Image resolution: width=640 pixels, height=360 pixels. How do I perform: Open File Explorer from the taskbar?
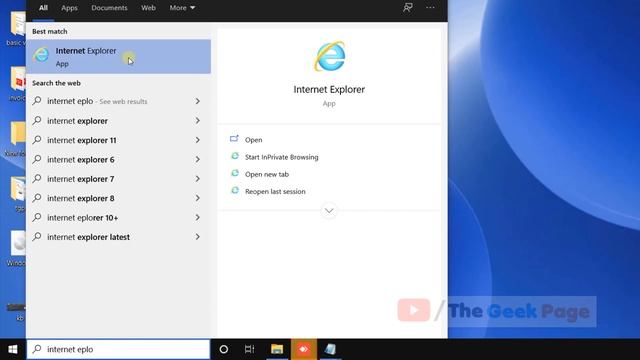(277, 349)
